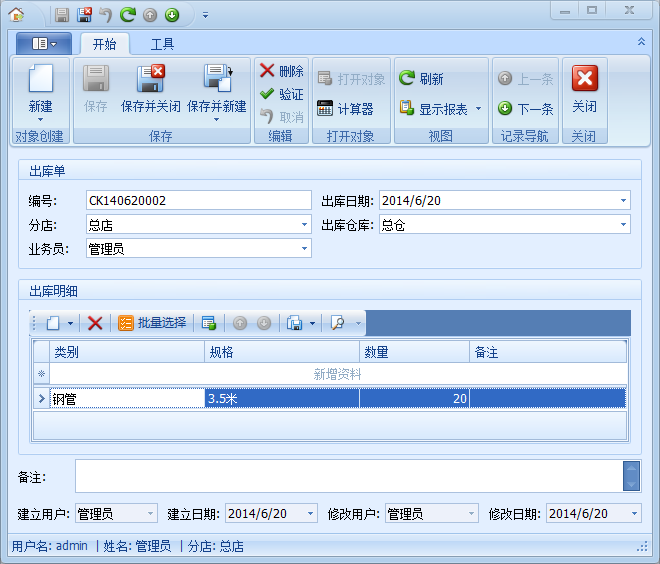Open the 计算器 (Calculator) tool

tap(345, 109)
